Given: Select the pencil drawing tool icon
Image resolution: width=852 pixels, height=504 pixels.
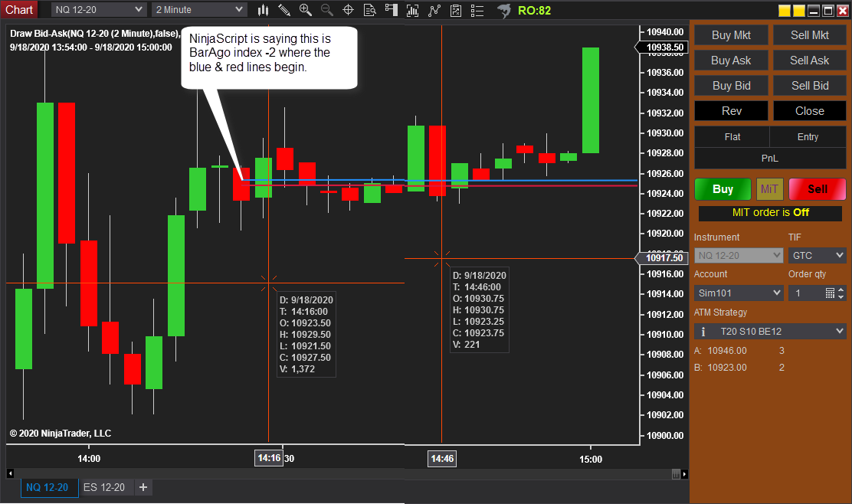Looking at the screenshot, I should pos(285,10).
